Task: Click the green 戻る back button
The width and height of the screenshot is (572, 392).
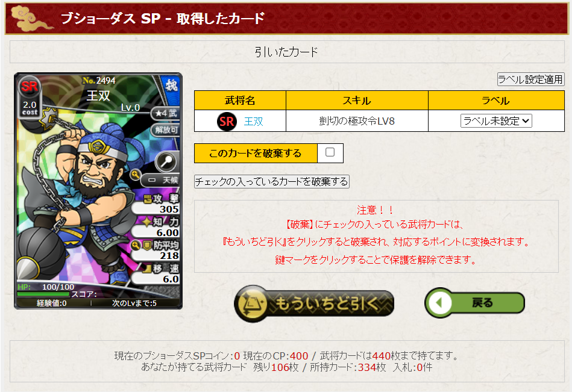Action: click(x=474, y=302)
